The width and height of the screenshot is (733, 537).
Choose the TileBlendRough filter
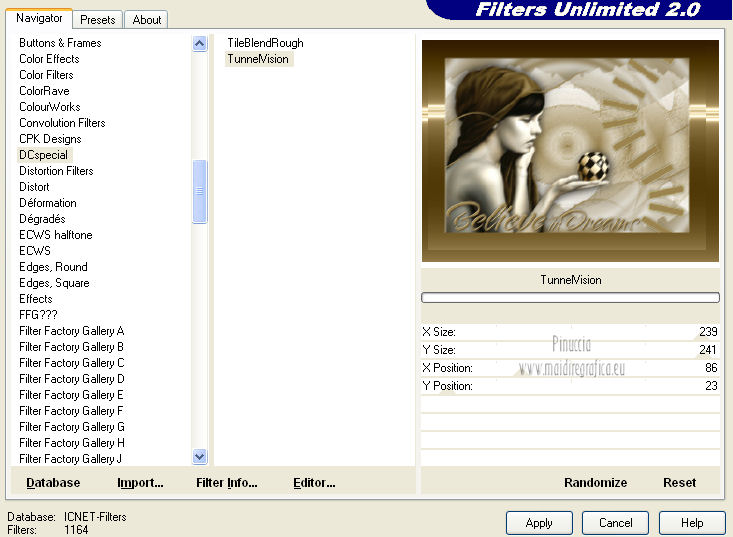[265, 43]
